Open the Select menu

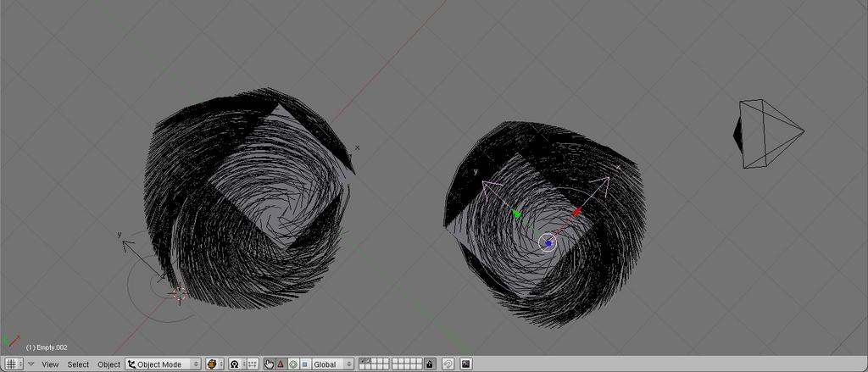(78, 364)
